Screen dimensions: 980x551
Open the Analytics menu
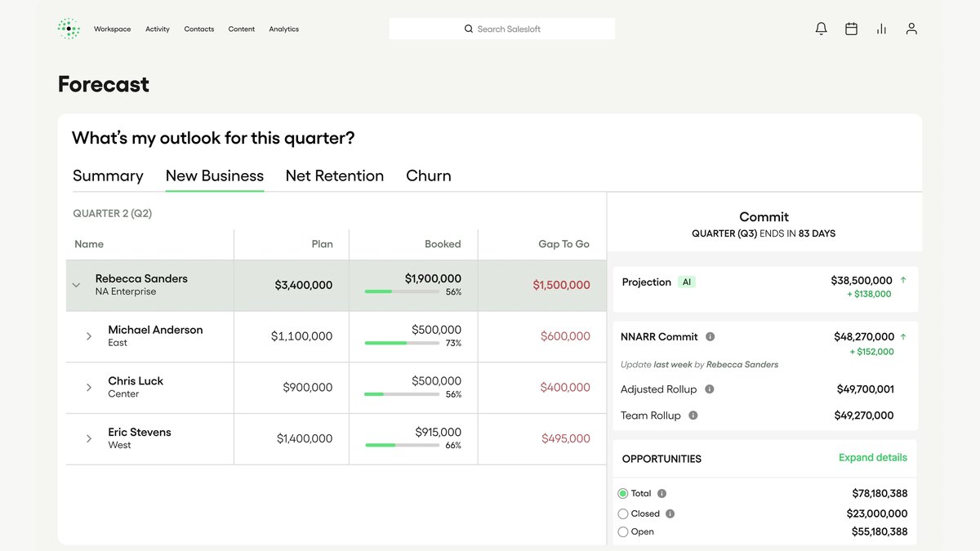point(284,29)
